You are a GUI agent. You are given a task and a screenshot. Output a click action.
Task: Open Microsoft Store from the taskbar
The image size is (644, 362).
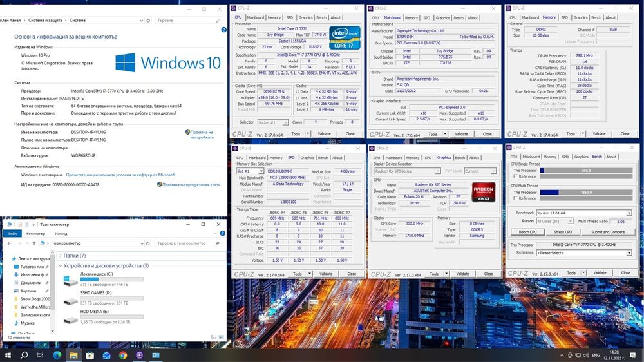pyautogui.click(x=90, y=355)
